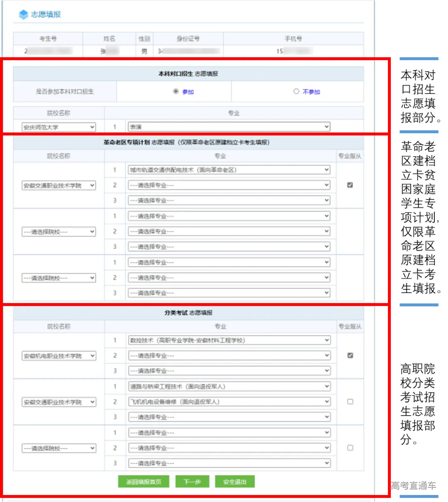
Task: Uncheck 专业服从 for 安徽机电职业技术学院
Action: (350, 355)
